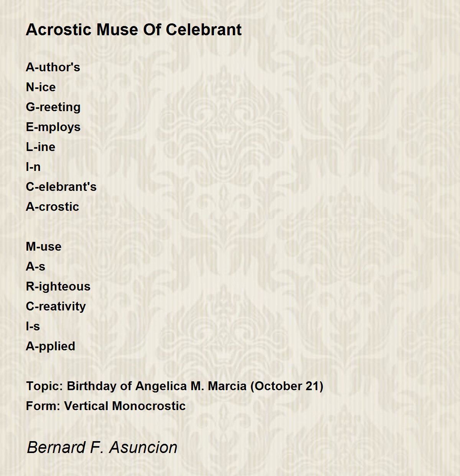
Task: Select the line A-uthor's
Action: coord(53,67)
